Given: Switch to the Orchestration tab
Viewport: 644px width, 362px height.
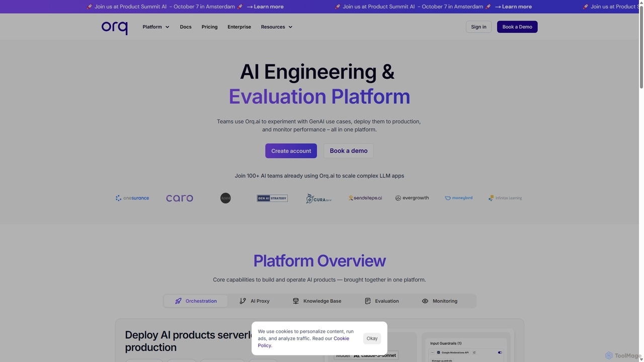Looking at the screenshot, I should 196,301.
